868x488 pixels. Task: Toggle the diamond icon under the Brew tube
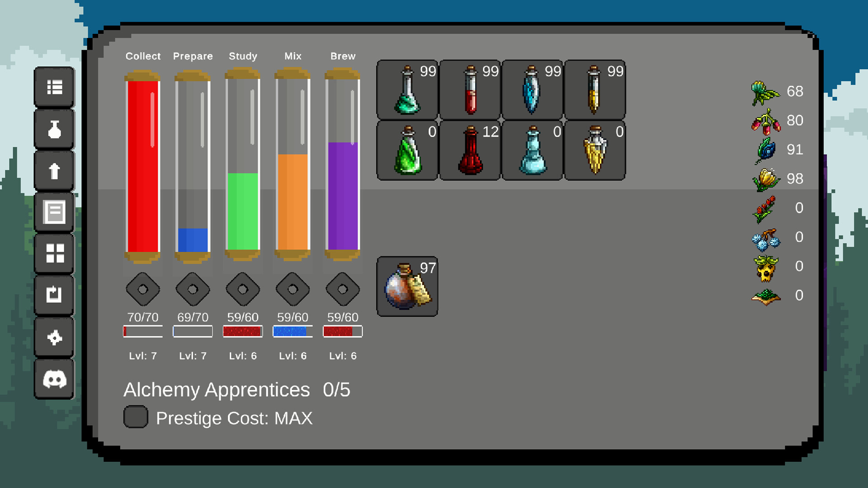coord(342,289)
